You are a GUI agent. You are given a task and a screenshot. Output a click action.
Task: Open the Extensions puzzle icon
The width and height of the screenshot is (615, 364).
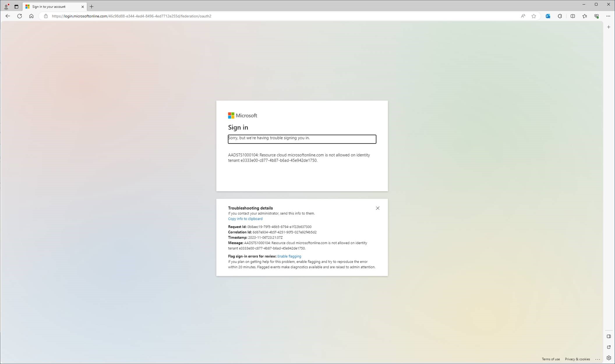560,16
